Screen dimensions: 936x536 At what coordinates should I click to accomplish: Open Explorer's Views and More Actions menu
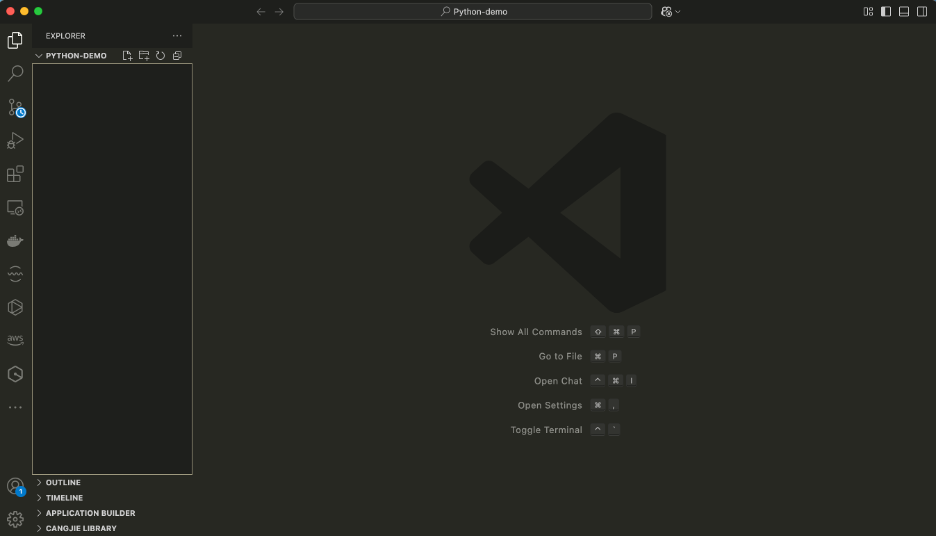tap(177, 36)
